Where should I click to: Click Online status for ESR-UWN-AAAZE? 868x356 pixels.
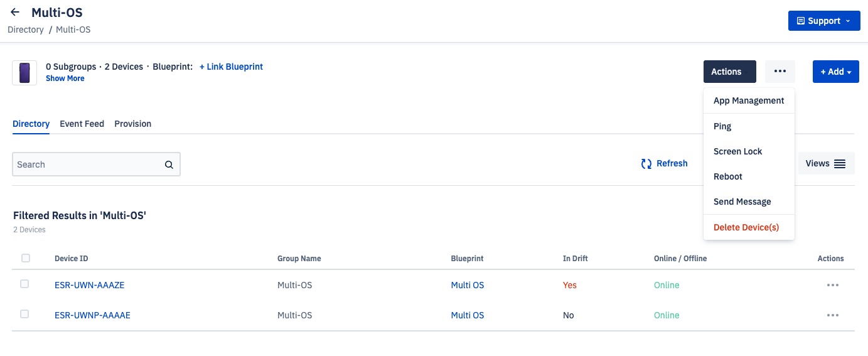pos(667,285)
